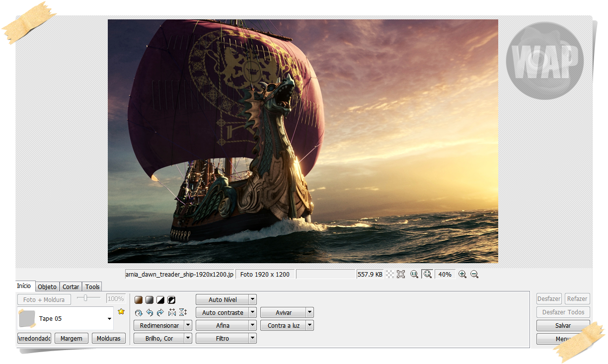The width and height of the screenshot is (608, 364).
Task: Click the Arredondado button
Action: (x=34, y=338)
